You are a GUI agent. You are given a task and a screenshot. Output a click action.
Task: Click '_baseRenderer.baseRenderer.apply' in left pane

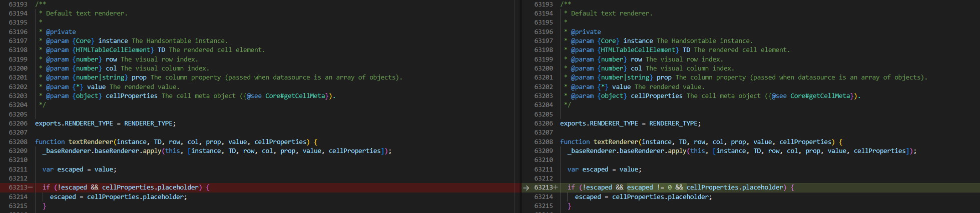102,151
